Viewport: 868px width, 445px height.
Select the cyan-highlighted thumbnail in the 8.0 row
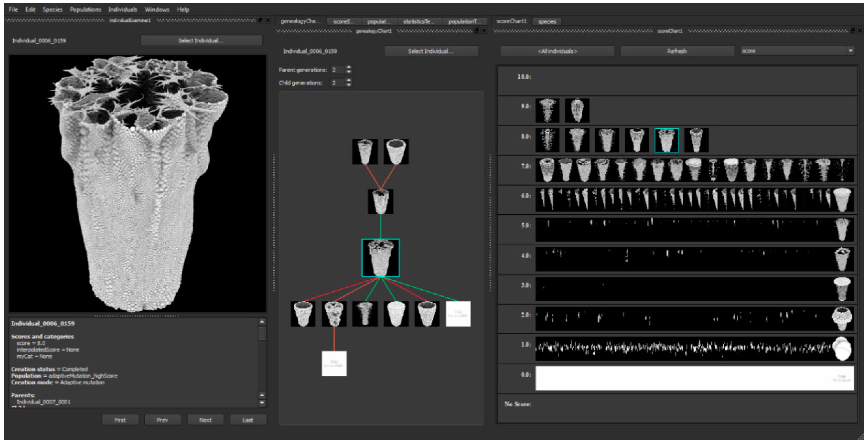(x=666, y=140)
